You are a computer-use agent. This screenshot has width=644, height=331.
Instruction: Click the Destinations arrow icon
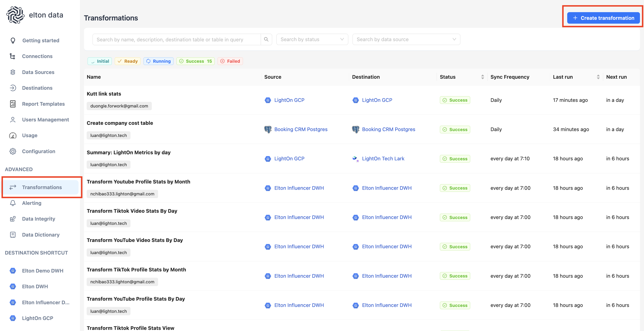point(13,88)
